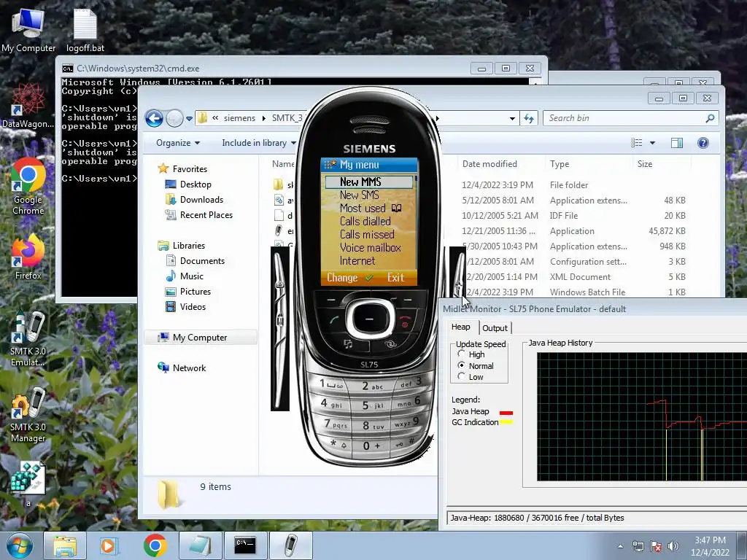The height and width of the screenshot is (560, 747).
Task: Open DataWagon desktop shortcut
Action: [x=28, y=105]
